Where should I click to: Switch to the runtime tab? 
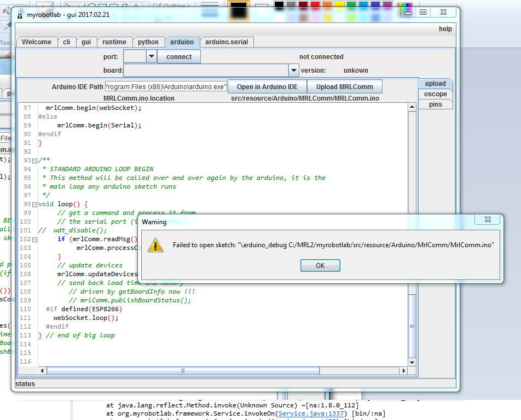click(x=114, y=42)
